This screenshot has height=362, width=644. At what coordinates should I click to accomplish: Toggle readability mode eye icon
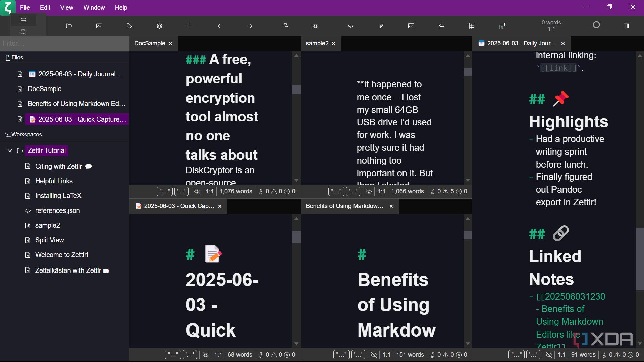[x=316, y=26]
